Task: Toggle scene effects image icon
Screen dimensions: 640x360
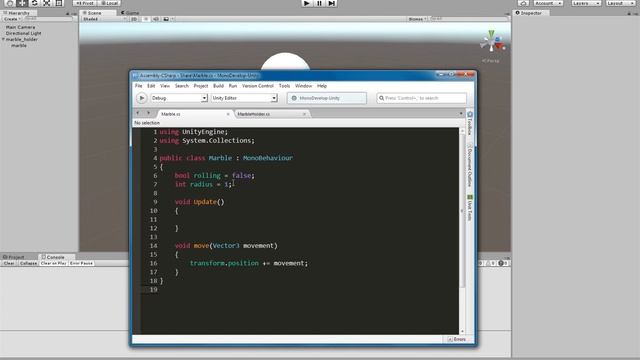Action: (x=166, y=19)
